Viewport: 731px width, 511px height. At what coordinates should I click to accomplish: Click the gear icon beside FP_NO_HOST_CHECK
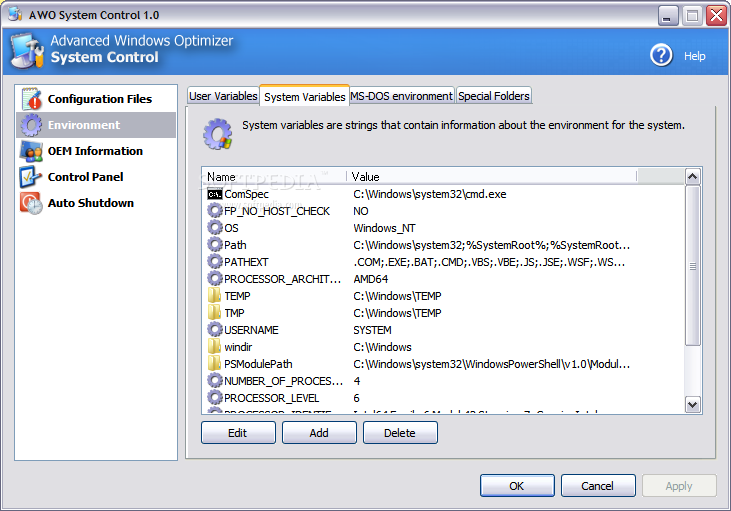[214, 211]
